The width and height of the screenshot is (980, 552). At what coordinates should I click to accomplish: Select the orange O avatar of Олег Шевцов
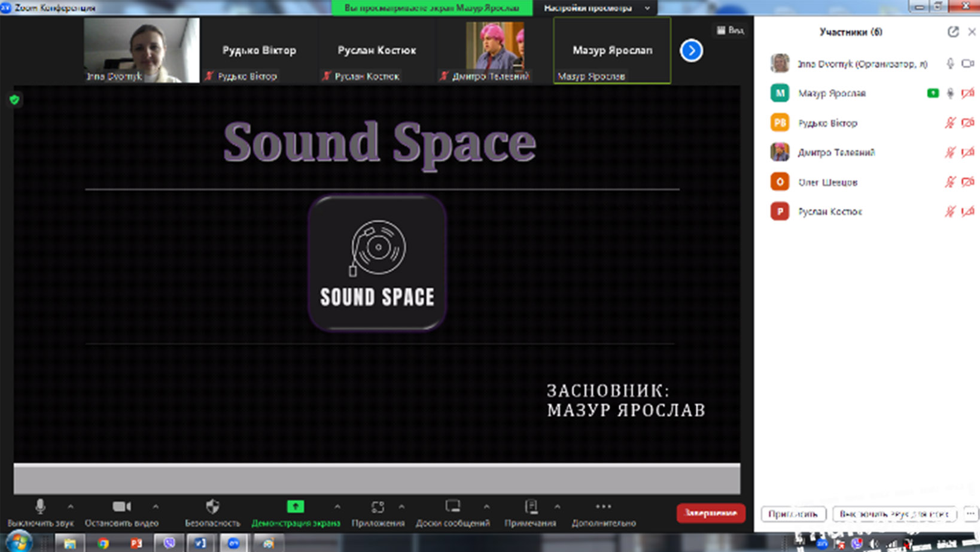click(780, 181)
